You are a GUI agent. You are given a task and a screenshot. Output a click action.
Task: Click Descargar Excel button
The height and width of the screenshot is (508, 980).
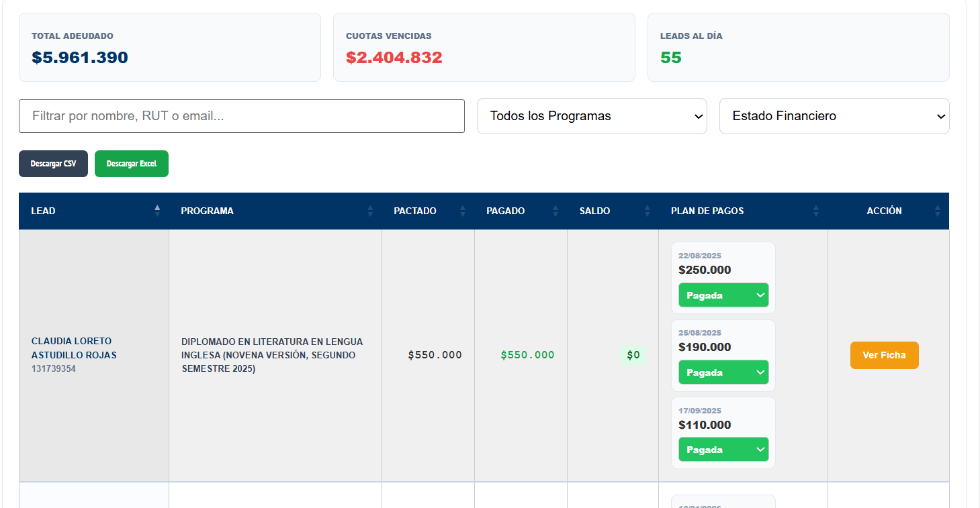tap(132, 164)
